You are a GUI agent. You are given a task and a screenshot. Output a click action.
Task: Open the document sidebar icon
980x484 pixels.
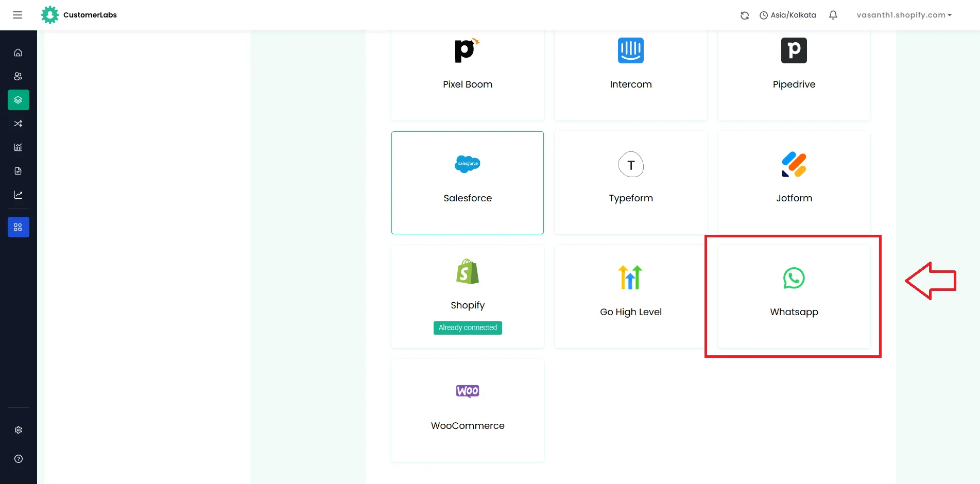(18, 171)
